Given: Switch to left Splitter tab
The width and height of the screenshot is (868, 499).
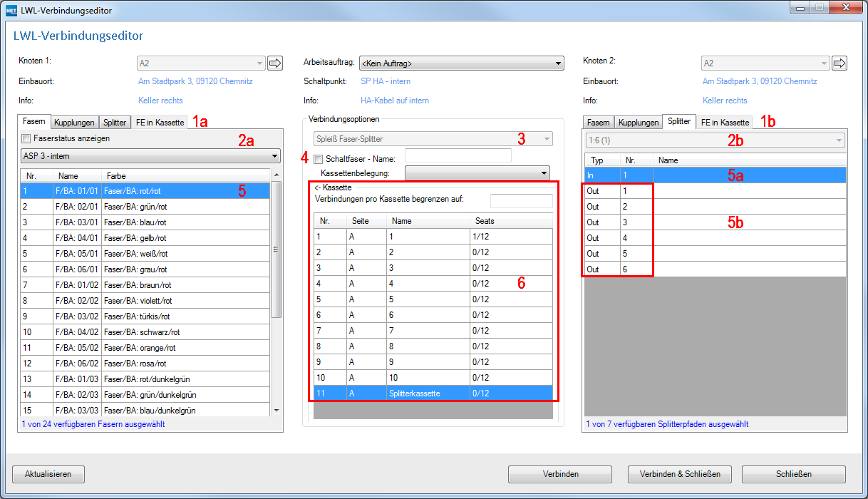Looking at the screenshot, I should point(113,123).
